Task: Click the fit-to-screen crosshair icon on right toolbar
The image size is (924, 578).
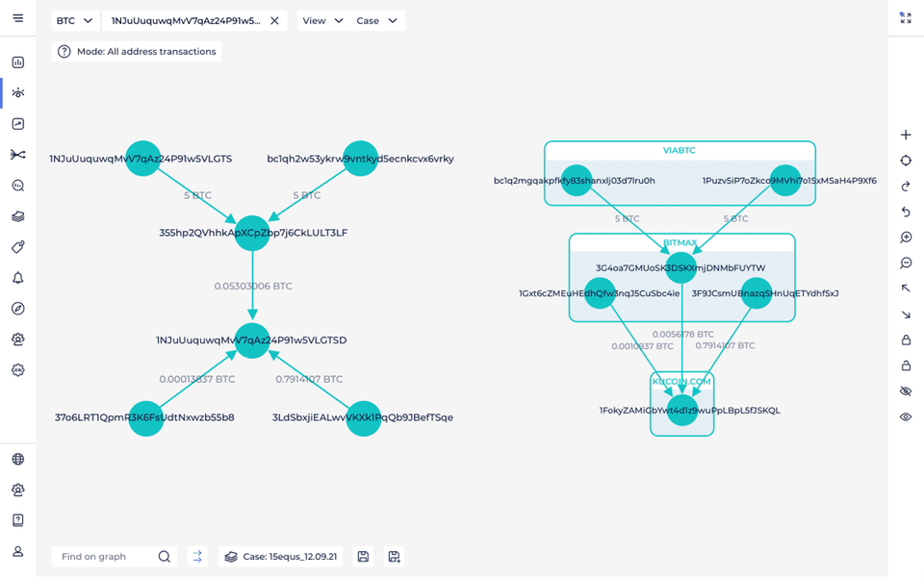Action: [906, 162]
